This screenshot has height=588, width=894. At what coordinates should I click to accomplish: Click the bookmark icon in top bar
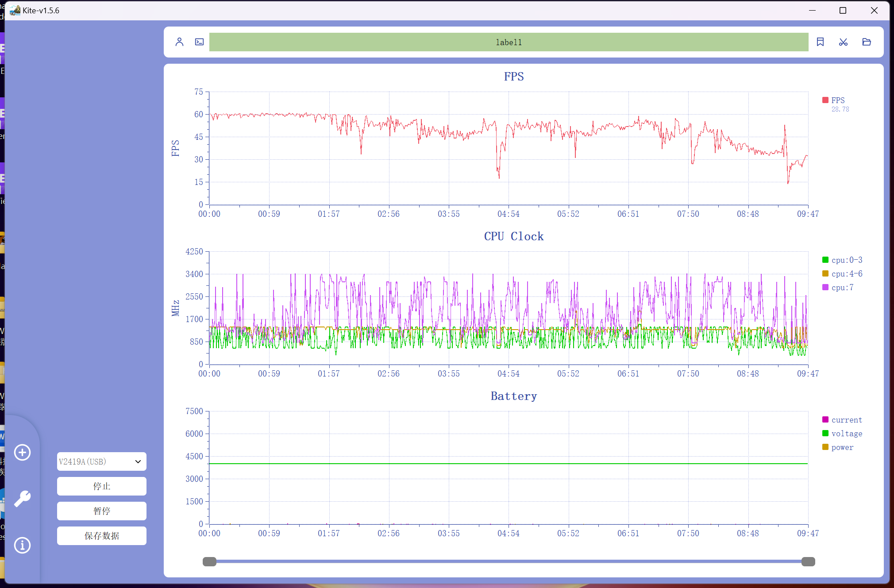(820, 42)
